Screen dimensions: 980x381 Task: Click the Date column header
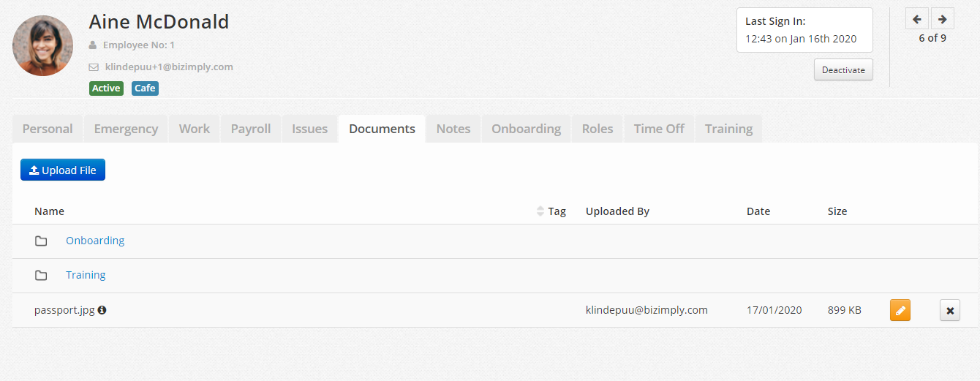pyautogui.click(x=758, y=211)
